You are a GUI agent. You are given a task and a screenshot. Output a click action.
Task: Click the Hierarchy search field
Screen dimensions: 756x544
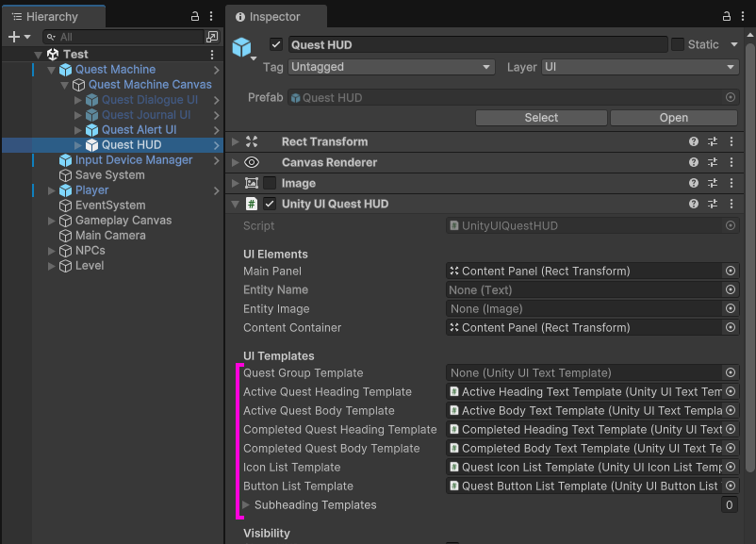(124, 37)
